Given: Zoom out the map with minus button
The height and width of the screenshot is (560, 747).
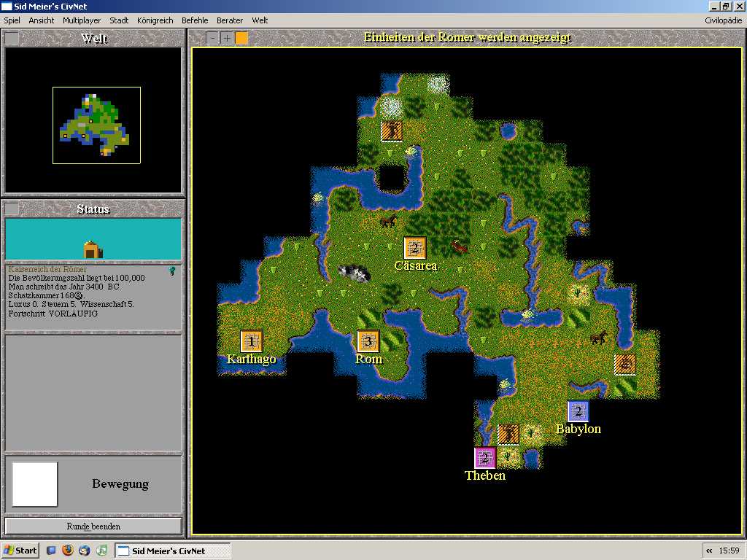Looking at the screenshot, I should coord(212,38).
